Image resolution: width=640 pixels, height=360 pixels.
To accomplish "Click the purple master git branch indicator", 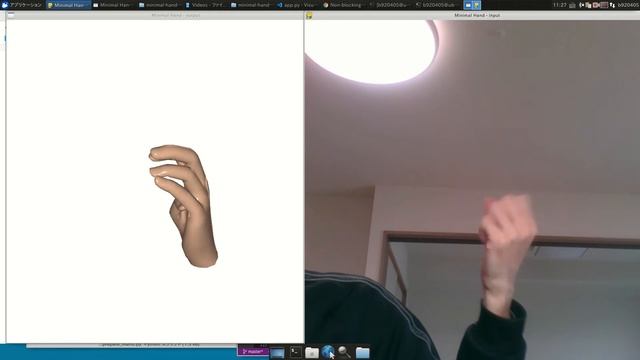I will tap(253, 351).
